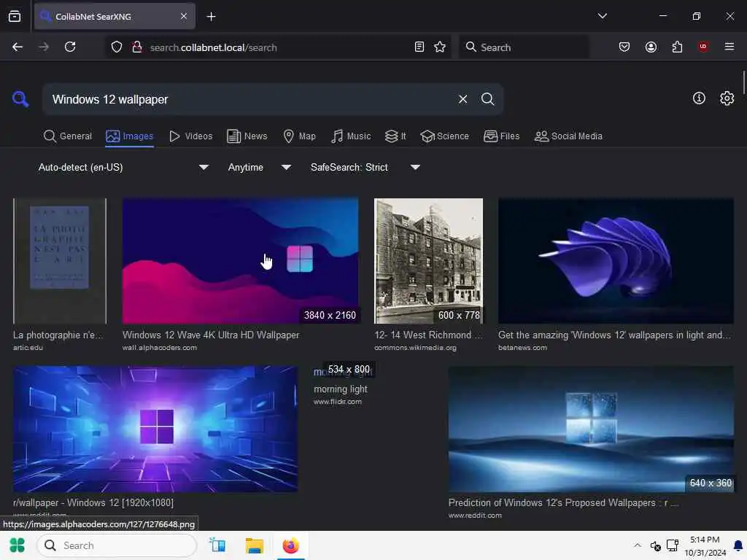The image size is (747, 560).
Task: Open File Explorer from the taskbar
Action: point(254,545)
